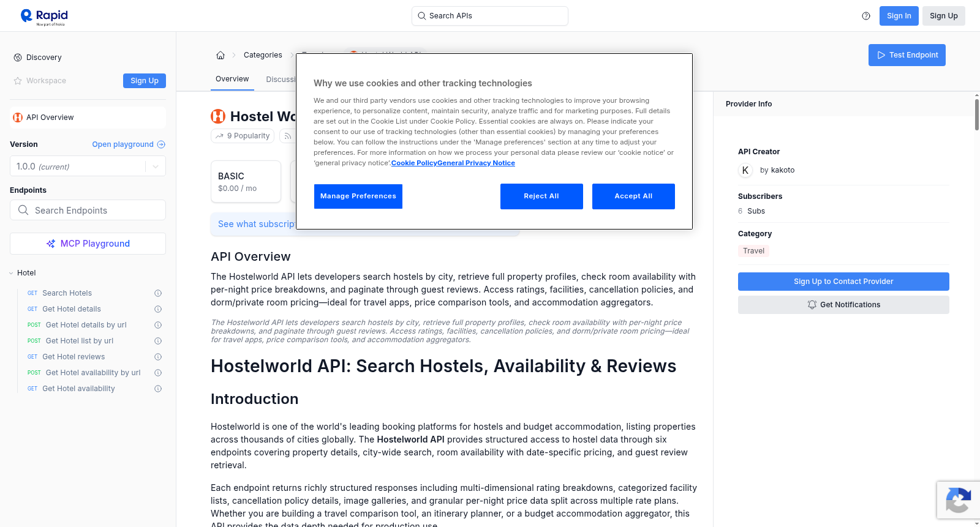
Task: Click Sign Up to Contact Provider
Action: pos(843,282)
